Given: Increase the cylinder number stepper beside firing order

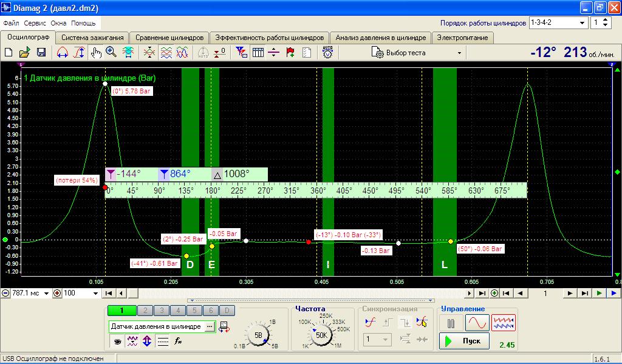Looking at the screenshot, I should pyautogui.click(x=606, y=20).
